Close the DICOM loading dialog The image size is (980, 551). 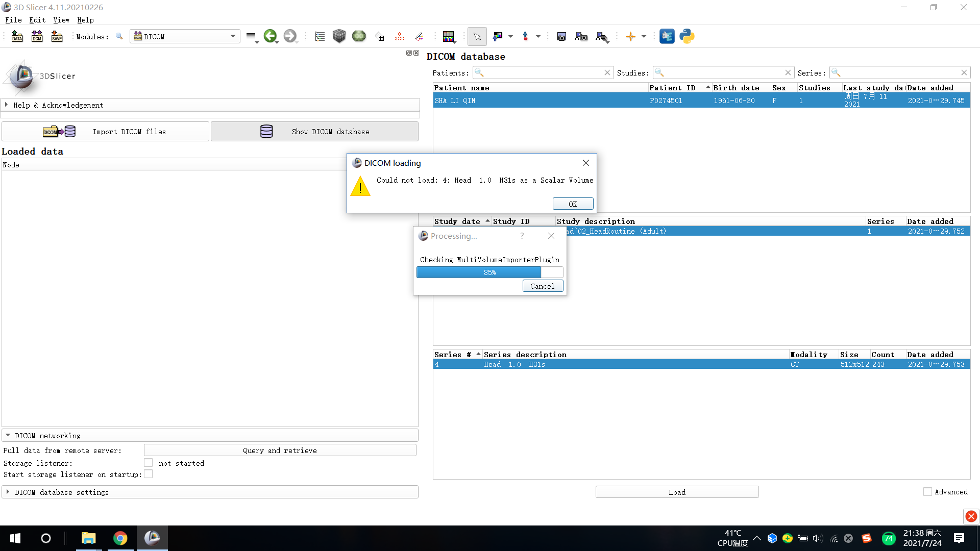[x=585, y=163]
